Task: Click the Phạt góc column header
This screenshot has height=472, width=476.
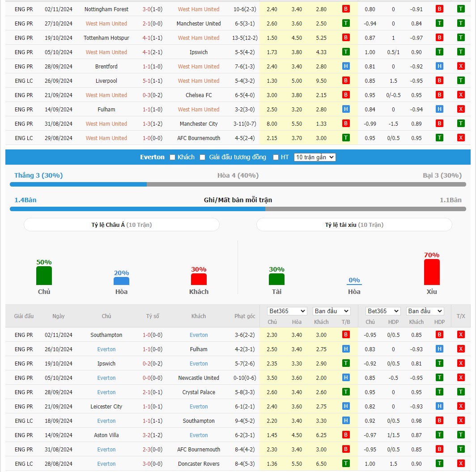Action: pos(245,316)
